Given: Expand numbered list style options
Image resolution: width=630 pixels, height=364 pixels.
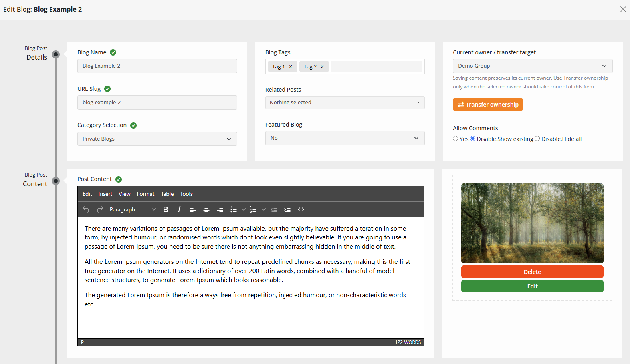Looking at the screenshot, I should click(x=264, y=209).
